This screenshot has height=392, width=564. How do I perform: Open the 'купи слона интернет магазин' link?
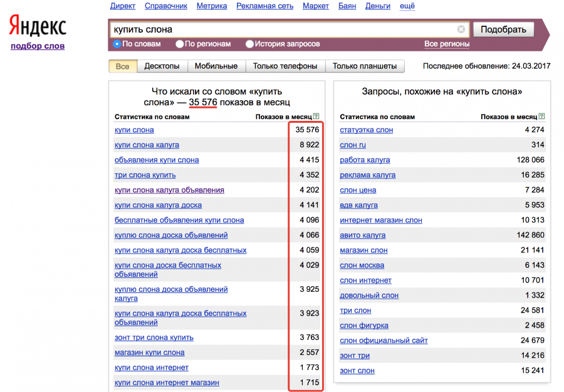coord(167,383)
